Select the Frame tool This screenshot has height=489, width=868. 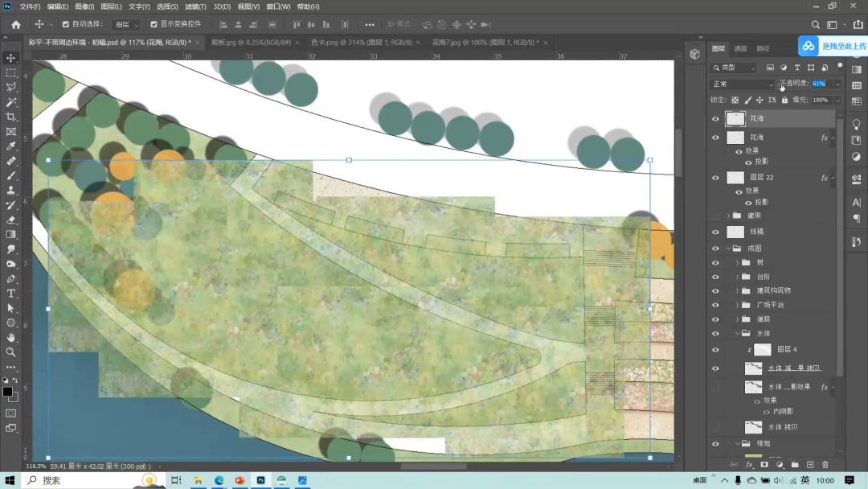(x=10, y=132)
